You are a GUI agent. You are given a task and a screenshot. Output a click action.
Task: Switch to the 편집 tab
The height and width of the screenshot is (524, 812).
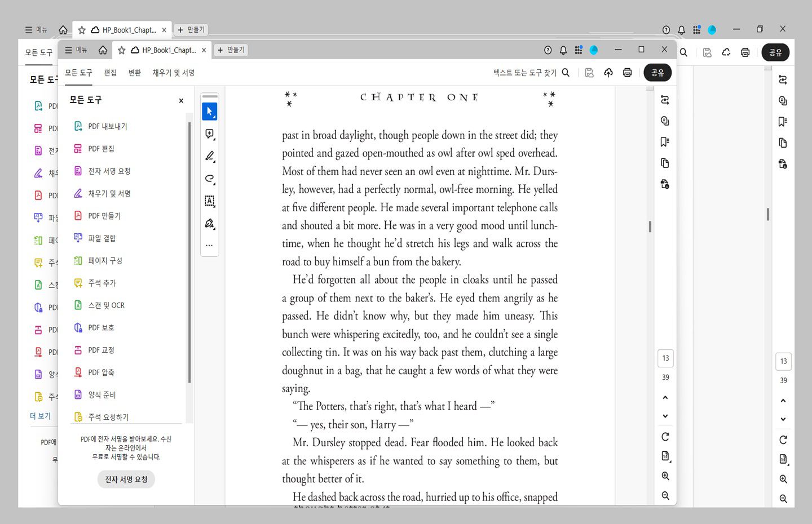point(111,73)
